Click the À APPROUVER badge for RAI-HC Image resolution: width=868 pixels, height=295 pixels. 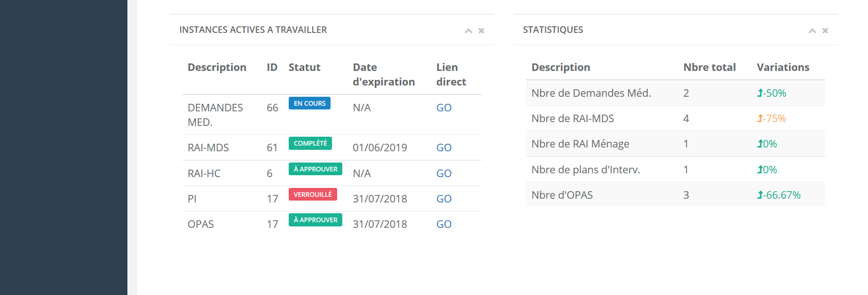pyautogui.click(x=315, y=169)
